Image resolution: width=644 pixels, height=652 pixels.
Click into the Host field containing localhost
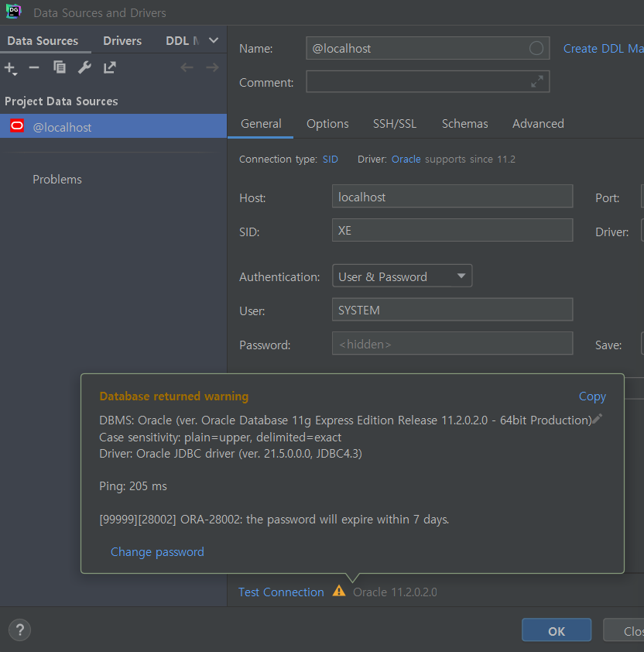tap(452, 196)
